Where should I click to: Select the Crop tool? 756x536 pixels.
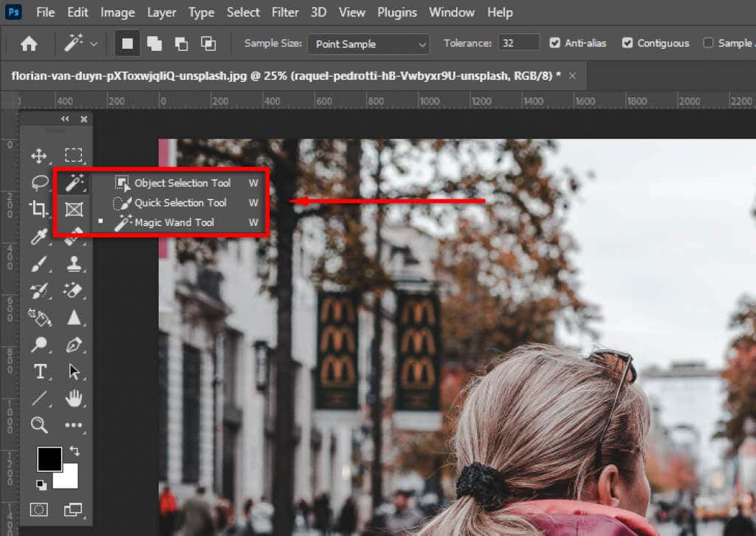tap(40, 209)
